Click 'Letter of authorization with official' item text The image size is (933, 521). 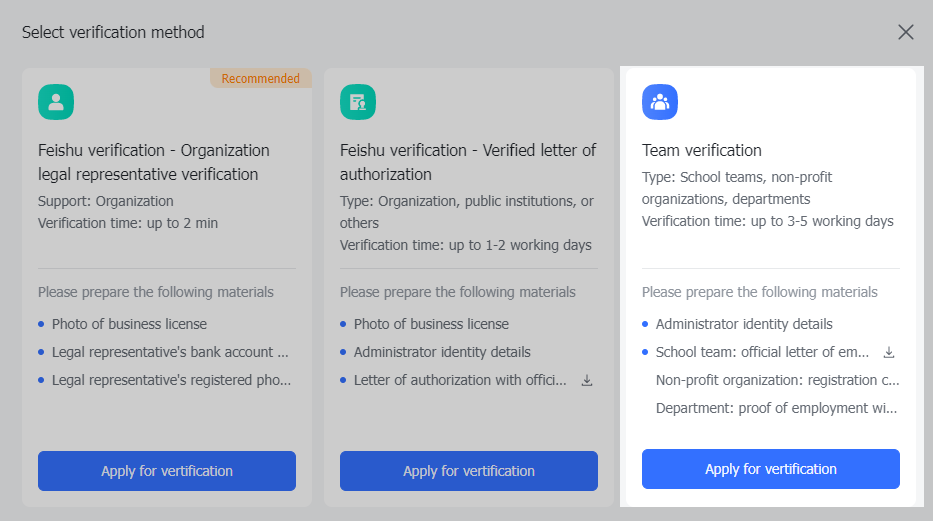[460, 380]
